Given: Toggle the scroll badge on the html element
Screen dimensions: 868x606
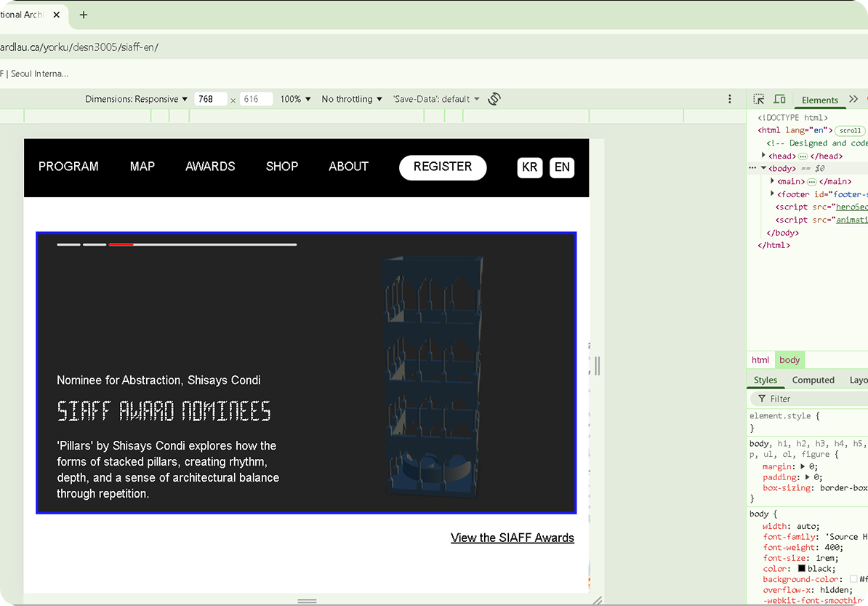Looking at the screenshot, I should point(848,129).
